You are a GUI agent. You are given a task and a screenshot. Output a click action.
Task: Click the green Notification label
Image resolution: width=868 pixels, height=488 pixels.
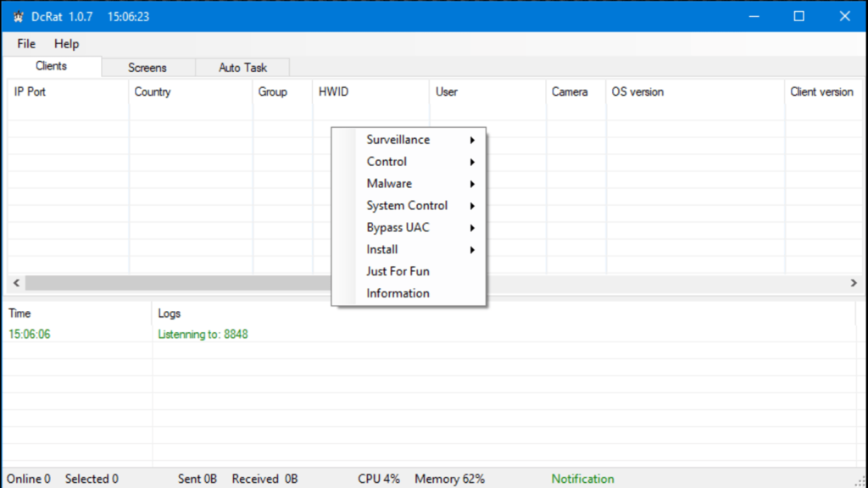click(582, 479)
